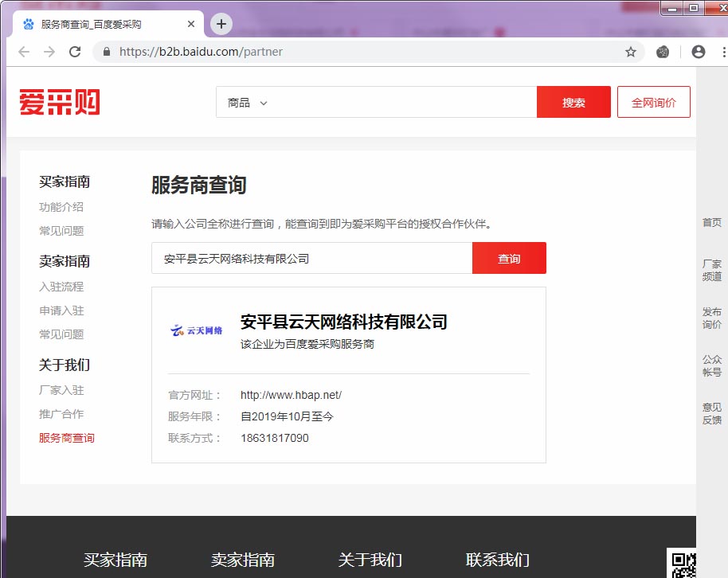Click the http://www.hbap.net/ official website
This screenshot has width=728, height=578.
click(x=291, y=395)
